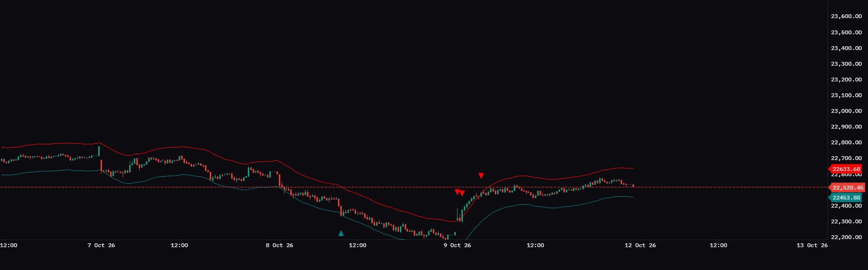The height and width of the screenshot is (270, 868).
Task: Click the 22,300.00 price axis label
Action: point(846,221)
